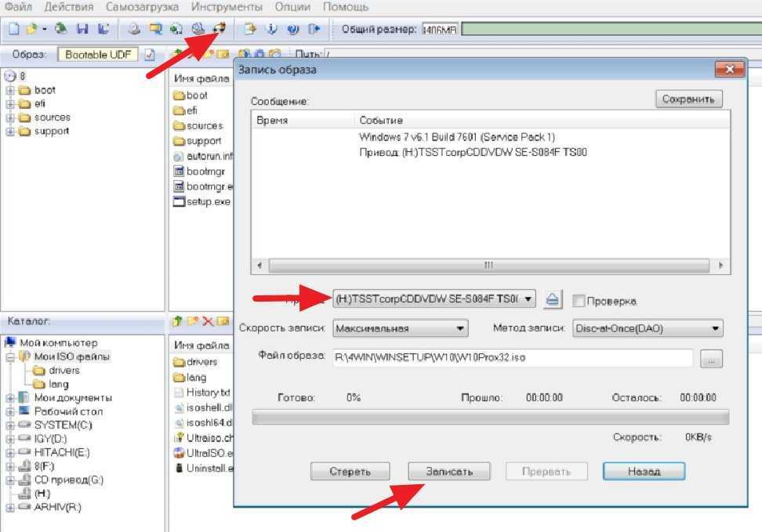Click the Mount to Virtual Drive icon

(x=198, y=29)
